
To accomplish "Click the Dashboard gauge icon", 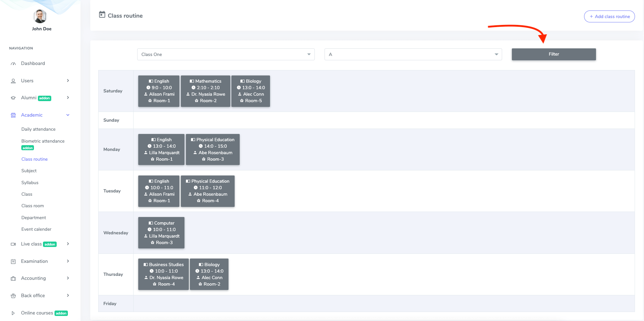I will coord(13,64).
